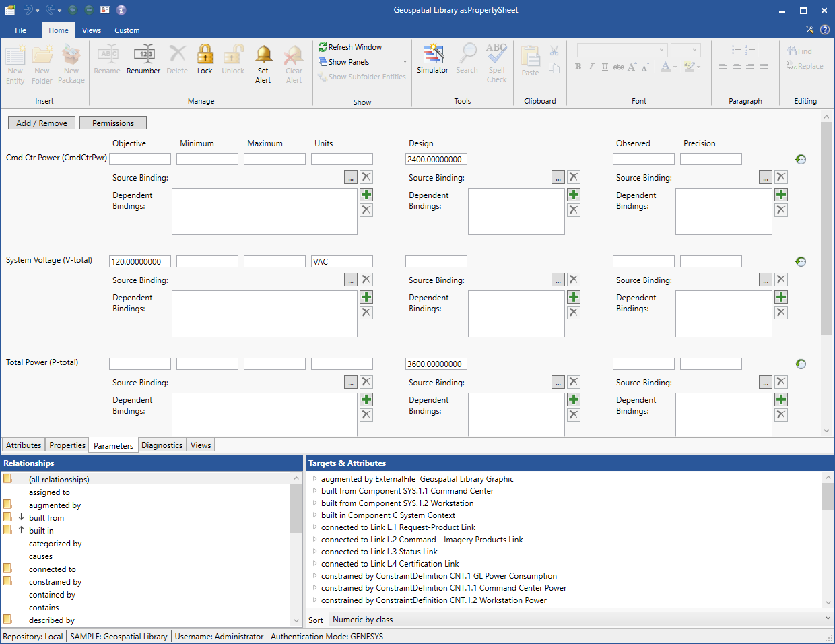The width and height of the screenshot is (835, 644).
Task: Toggle Show Subfolder Entities
Action: (x=362, y=77)
